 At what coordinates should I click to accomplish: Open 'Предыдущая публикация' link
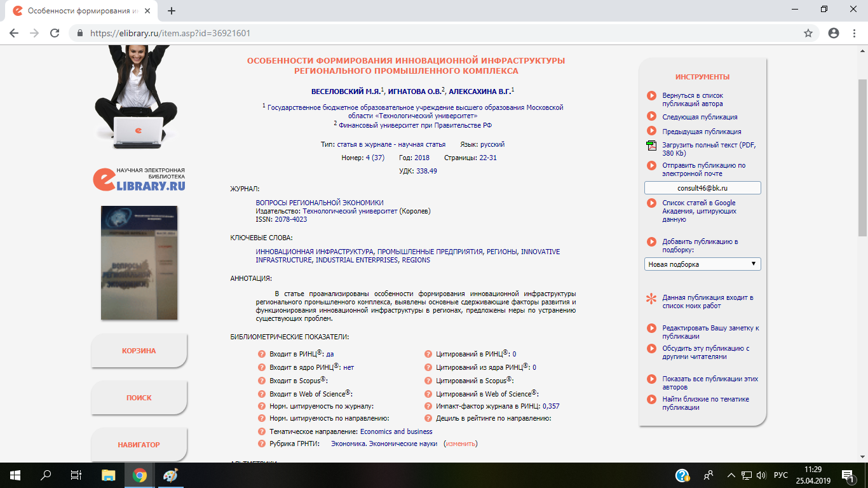pyautogui.click(x=702, y=132)
